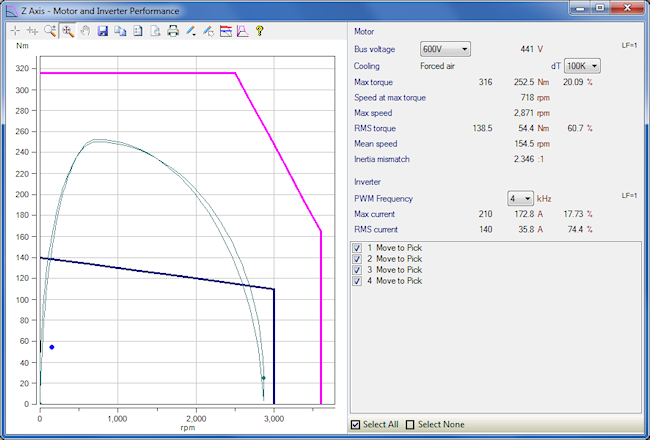The height and width of the screenshot is (440, 650).
Task: Select the crosshair cursor tool
Action: pyautogui.click(x=15, y=31)
